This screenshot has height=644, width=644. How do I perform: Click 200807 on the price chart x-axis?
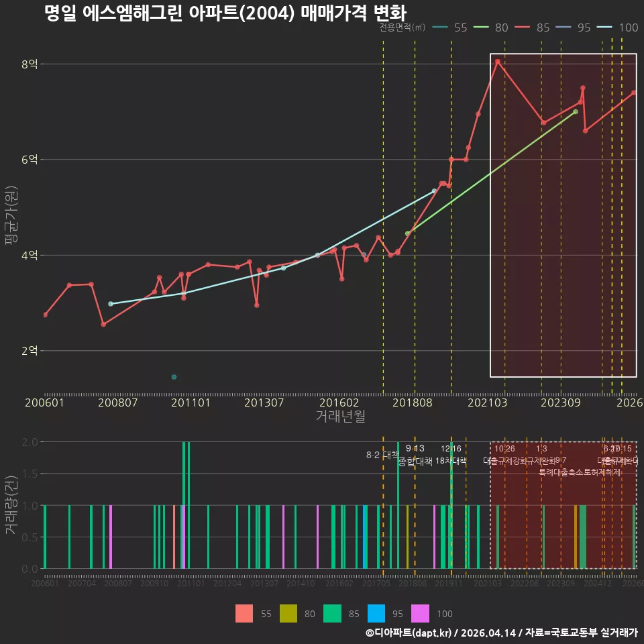point(118,402)
